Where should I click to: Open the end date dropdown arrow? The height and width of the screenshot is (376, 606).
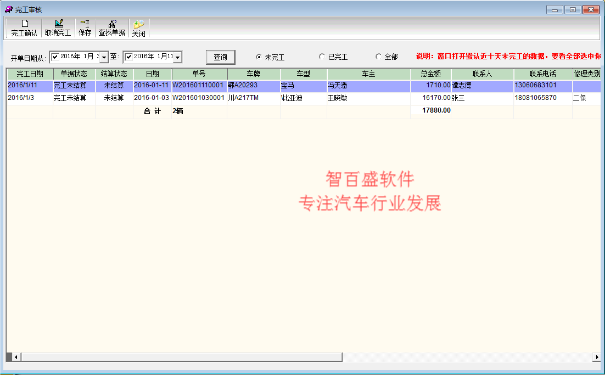click(177, 58)
